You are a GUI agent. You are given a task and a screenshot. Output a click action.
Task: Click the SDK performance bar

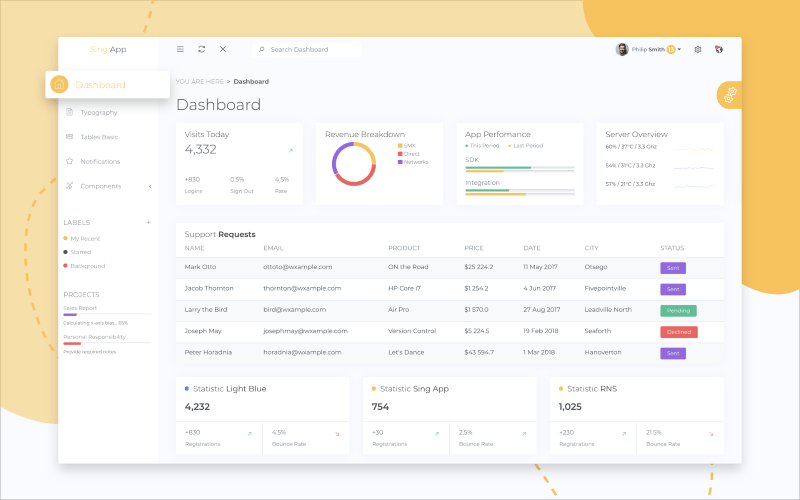click(519, 169)
